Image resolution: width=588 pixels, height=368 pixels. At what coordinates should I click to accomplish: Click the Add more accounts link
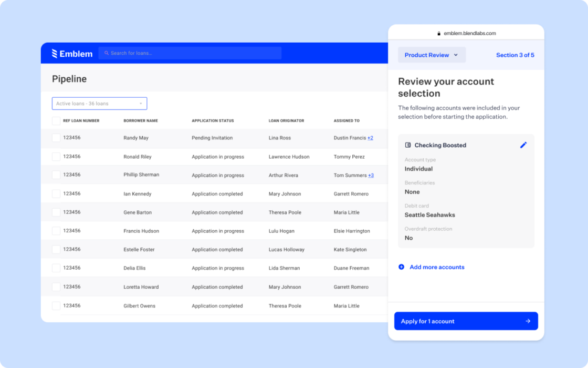pos(436,267)
